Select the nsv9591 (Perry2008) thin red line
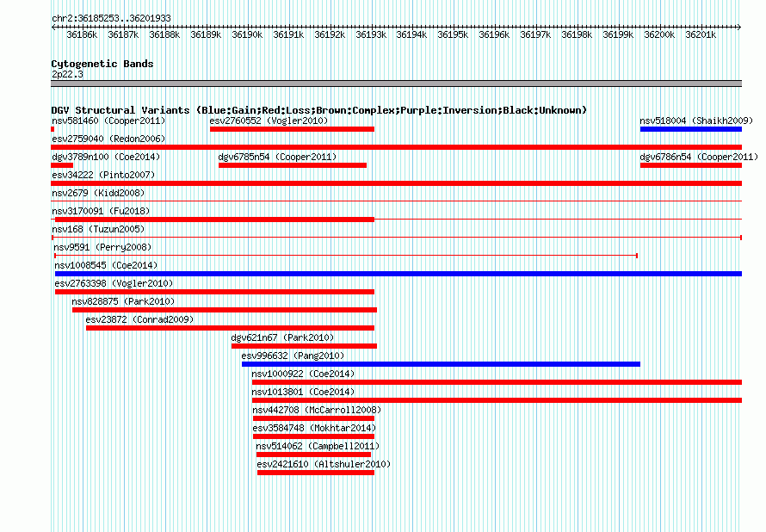 click(346, 256)
